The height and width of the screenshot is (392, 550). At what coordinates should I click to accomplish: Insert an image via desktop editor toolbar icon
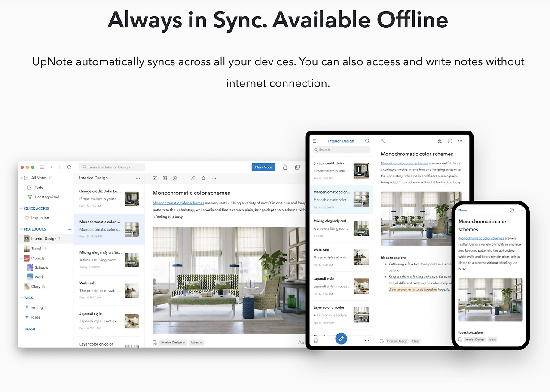click(165, 178)
